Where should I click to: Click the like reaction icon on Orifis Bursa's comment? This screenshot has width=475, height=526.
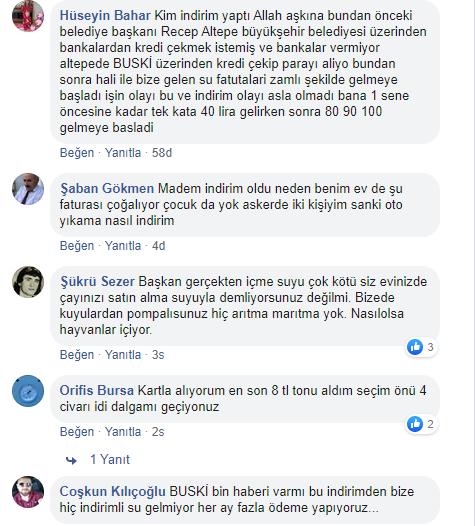[x=415, y=424]
